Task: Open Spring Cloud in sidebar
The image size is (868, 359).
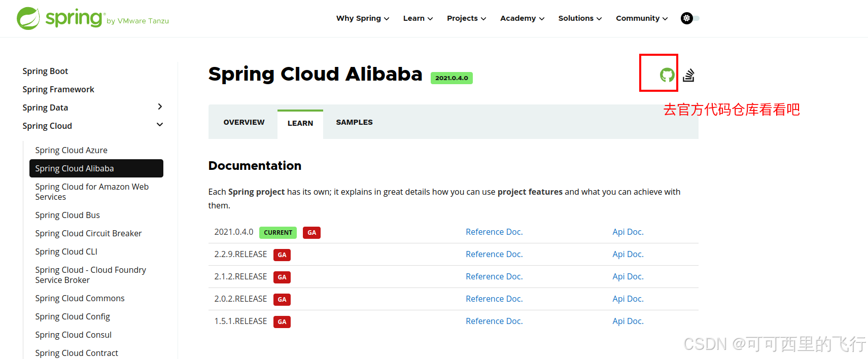Action: click(47, 126)
